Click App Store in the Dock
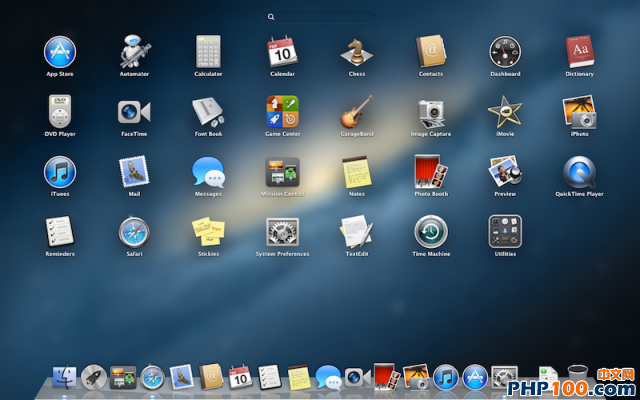 click(475, 377)
